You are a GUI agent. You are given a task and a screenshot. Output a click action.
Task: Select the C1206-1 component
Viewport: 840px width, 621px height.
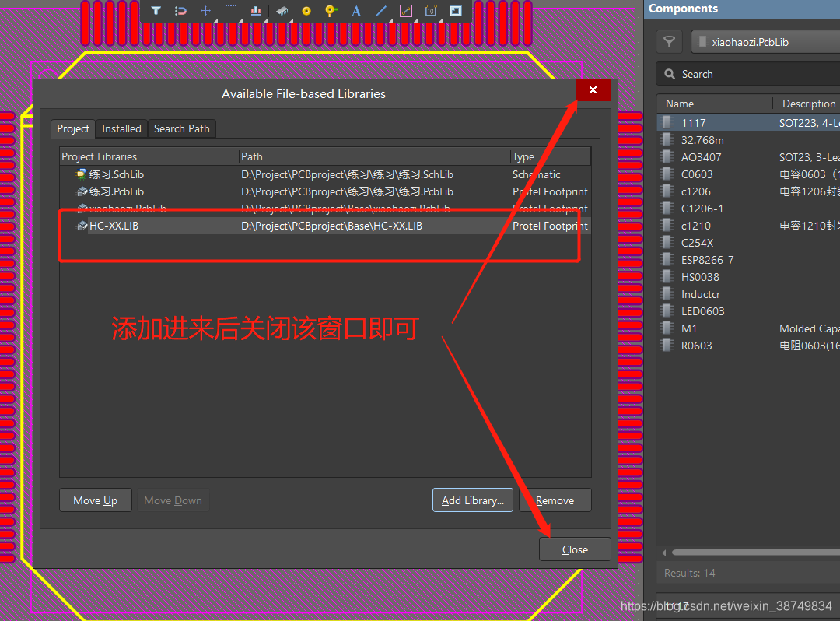coord(749,209)
